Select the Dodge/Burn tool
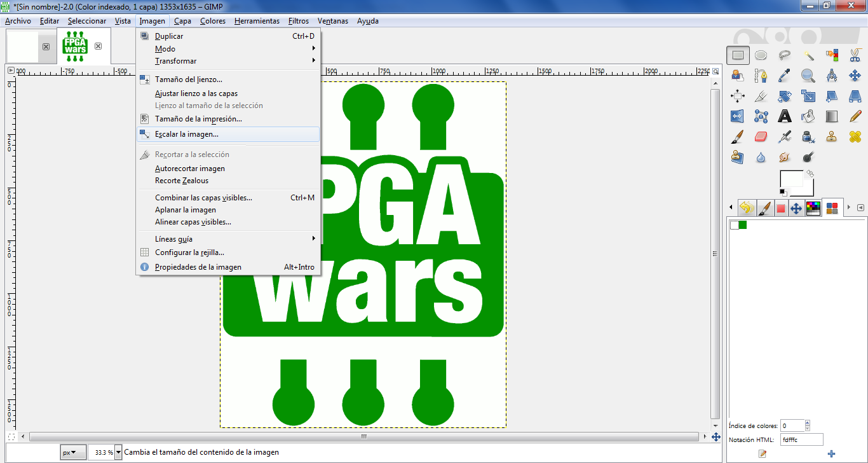 [x=808, y=157]
